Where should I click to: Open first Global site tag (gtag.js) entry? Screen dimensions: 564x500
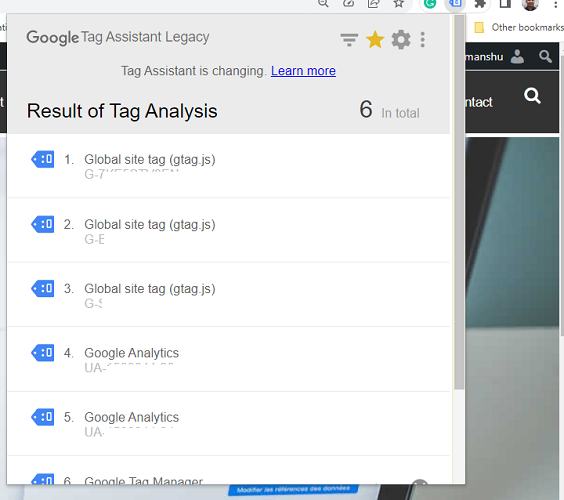click(228, 166)
